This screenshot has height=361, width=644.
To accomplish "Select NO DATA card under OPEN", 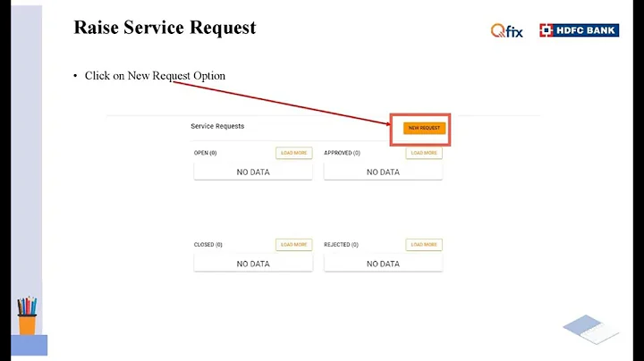I will pos(253,172).
